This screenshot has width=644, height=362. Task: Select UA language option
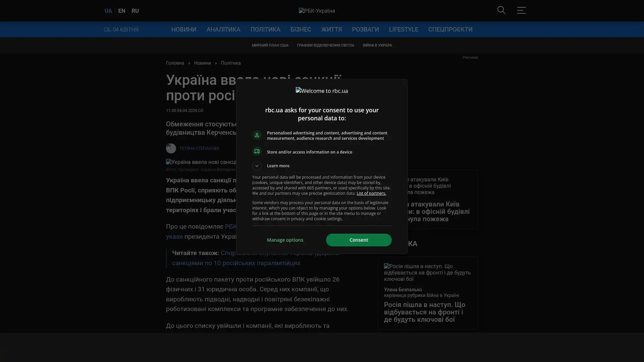108,11
